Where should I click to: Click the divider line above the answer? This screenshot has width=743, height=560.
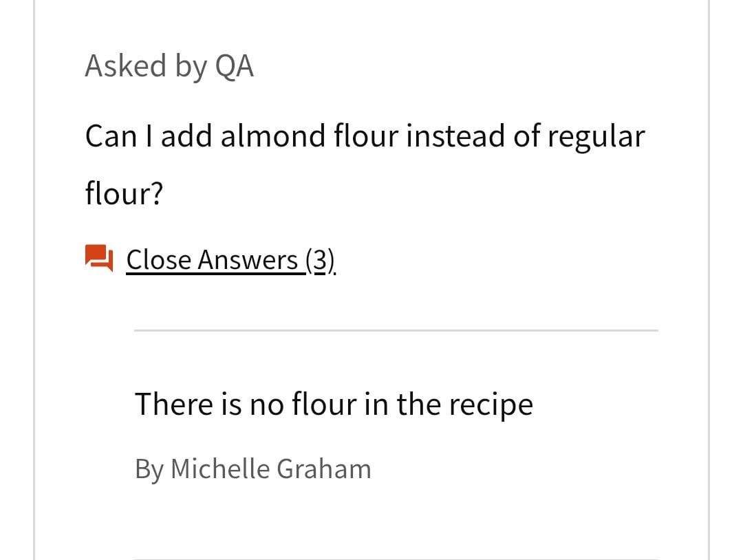coord(396,330)
